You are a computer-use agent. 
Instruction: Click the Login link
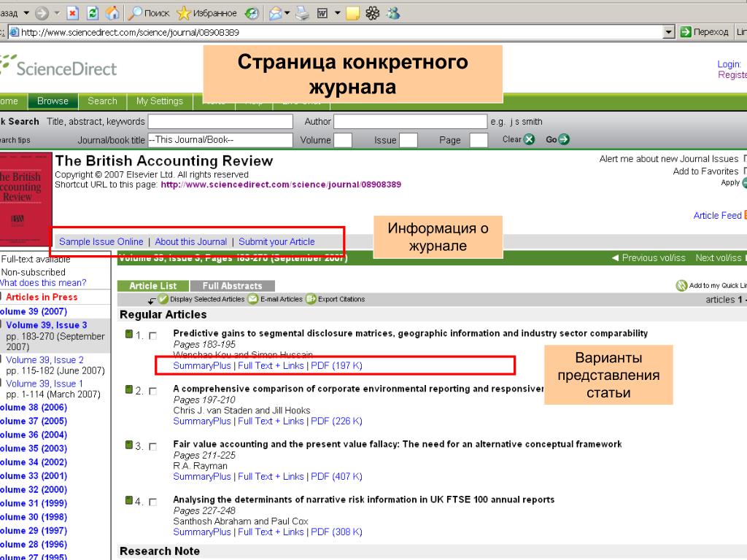(x=729, y=64)
